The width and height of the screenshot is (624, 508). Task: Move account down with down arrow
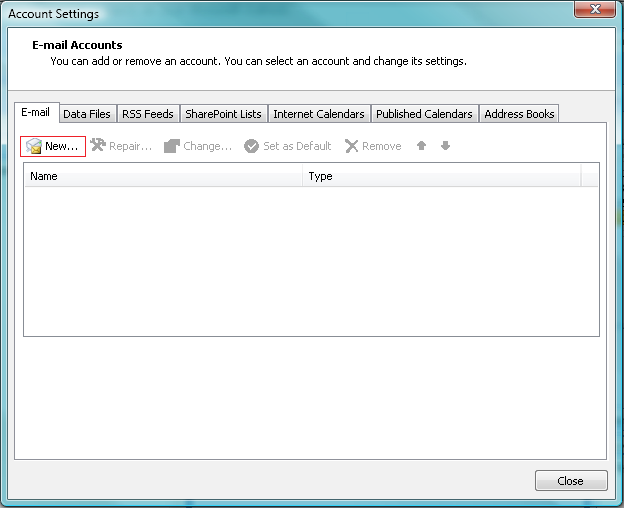445,146
